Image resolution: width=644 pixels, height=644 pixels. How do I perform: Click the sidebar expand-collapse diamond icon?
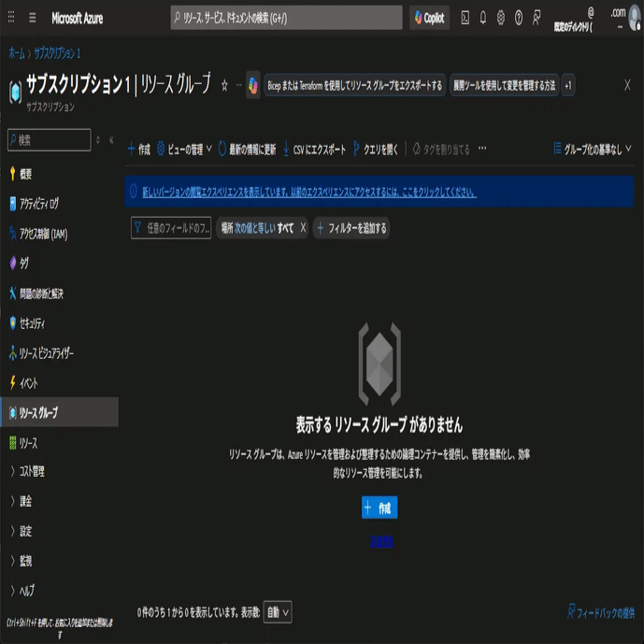tap(98, 140)
